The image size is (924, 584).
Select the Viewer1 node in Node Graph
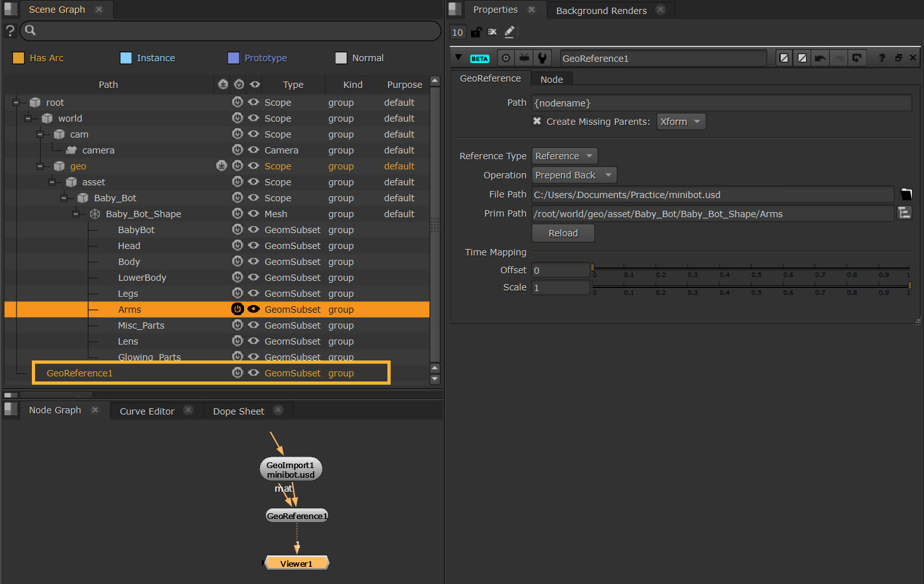coord(296,563)
